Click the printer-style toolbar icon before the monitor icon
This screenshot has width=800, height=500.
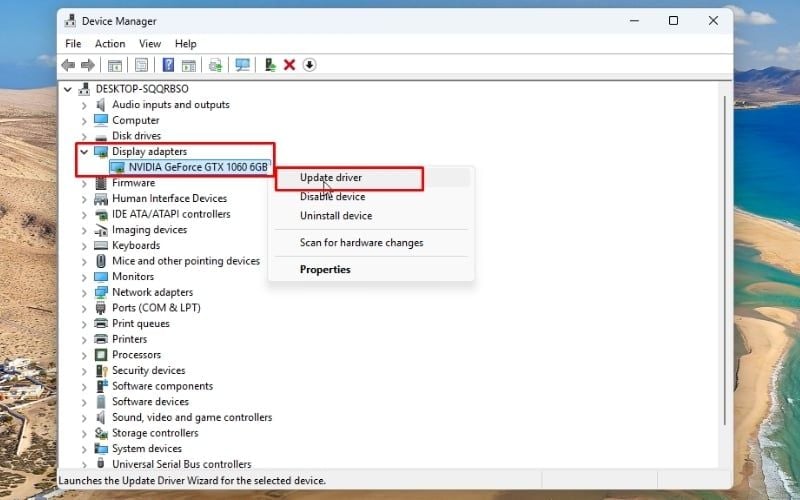pyautogui.click(x=215, y=65)
